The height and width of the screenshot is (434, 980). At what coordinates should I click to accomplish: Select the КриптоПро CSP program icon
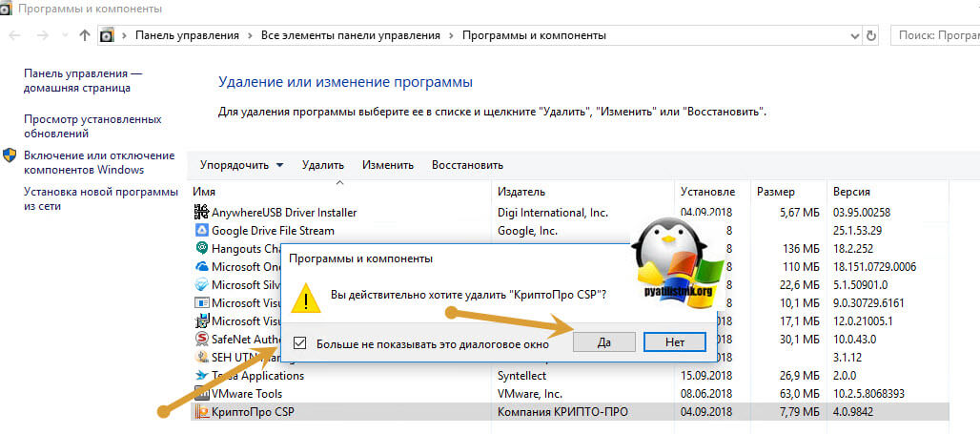201,412
